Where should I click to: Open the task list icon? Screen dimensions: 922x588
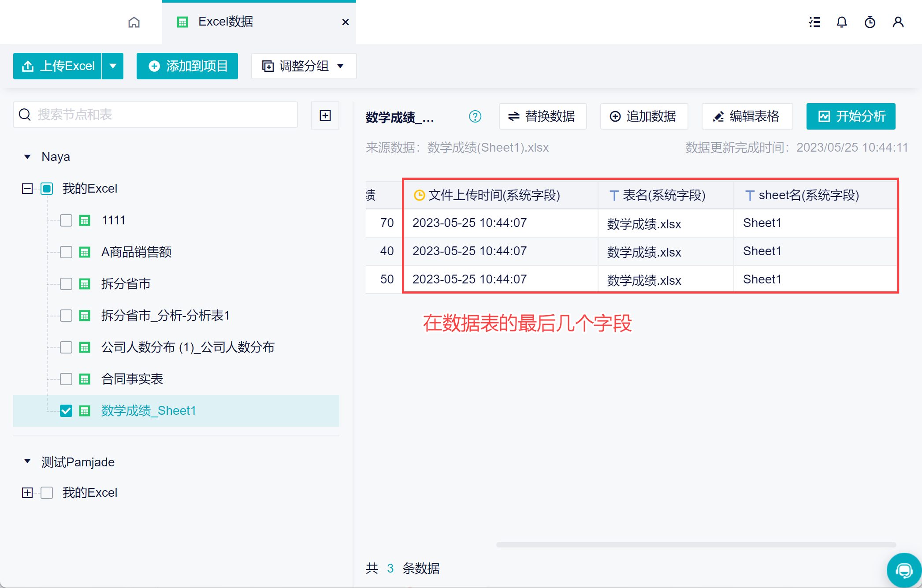(814, 22)
